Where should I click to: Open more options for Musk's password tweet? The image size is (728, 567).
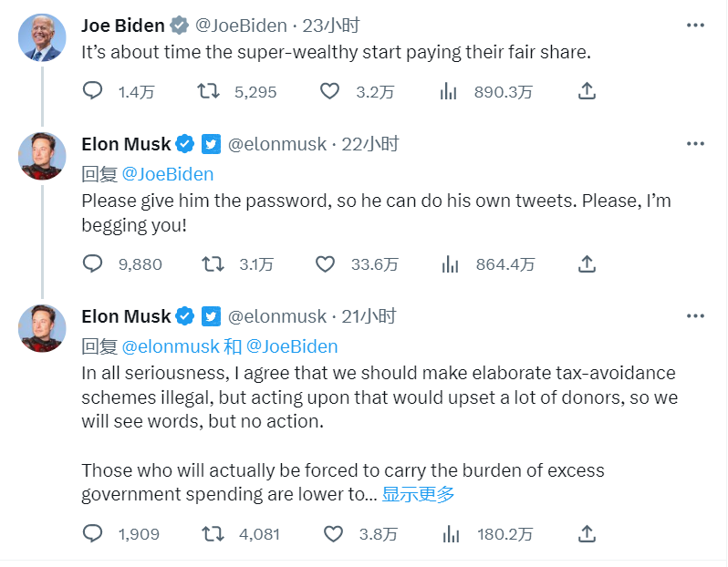pyautogui.click(x=695, y=144)
